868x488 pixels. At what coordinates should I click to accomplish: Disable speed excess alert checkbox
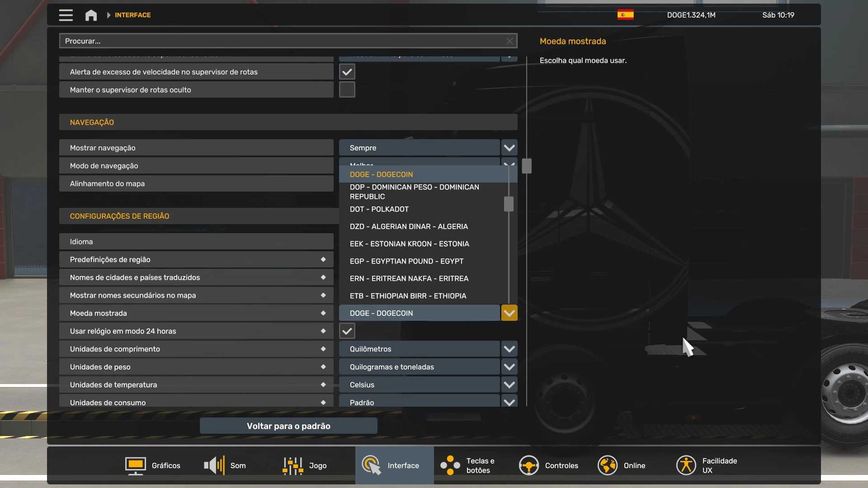347,72
